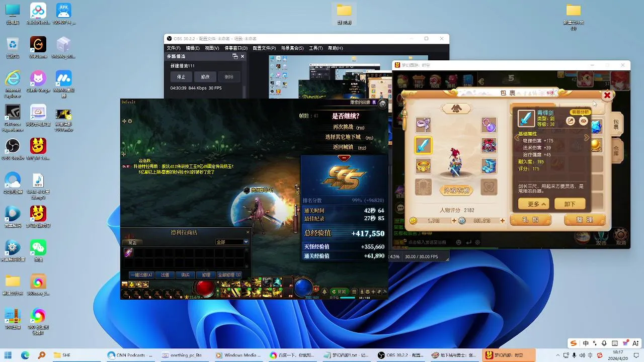Open 外观衣橱 wardrobe button
The image size is (644, 362).
(456, 191)
